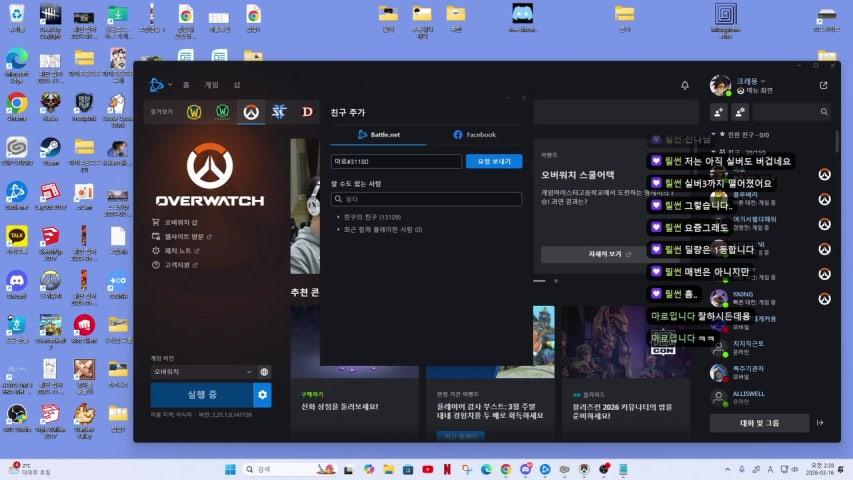Open the 게임 menu

[x=211, y=85]
